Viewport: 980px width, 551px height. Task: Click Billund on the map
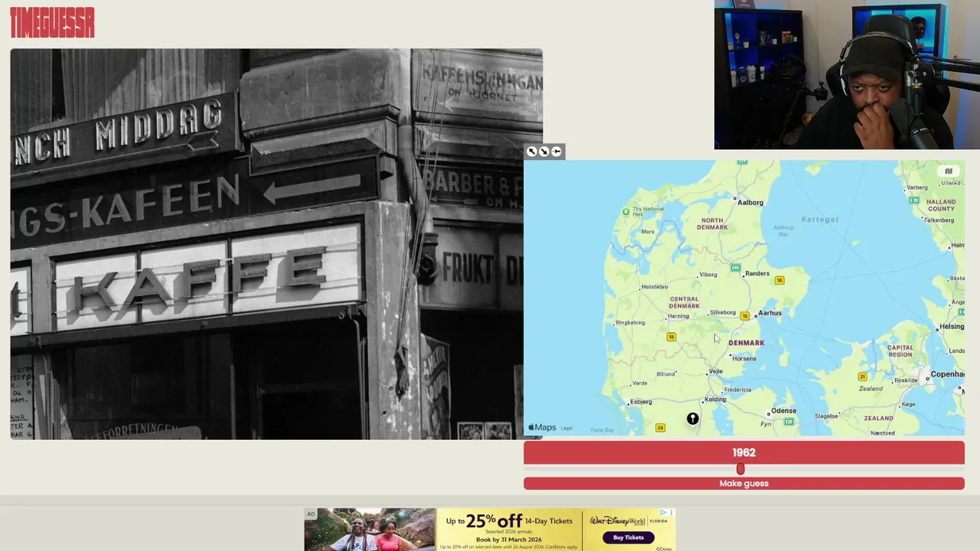coord(665,374)
